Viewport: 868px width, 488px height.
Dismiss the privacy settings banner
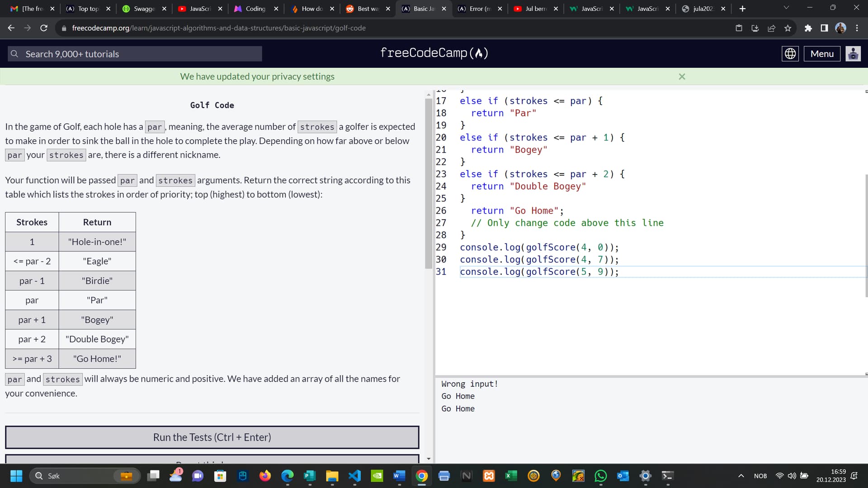click(x=682, y=76)
